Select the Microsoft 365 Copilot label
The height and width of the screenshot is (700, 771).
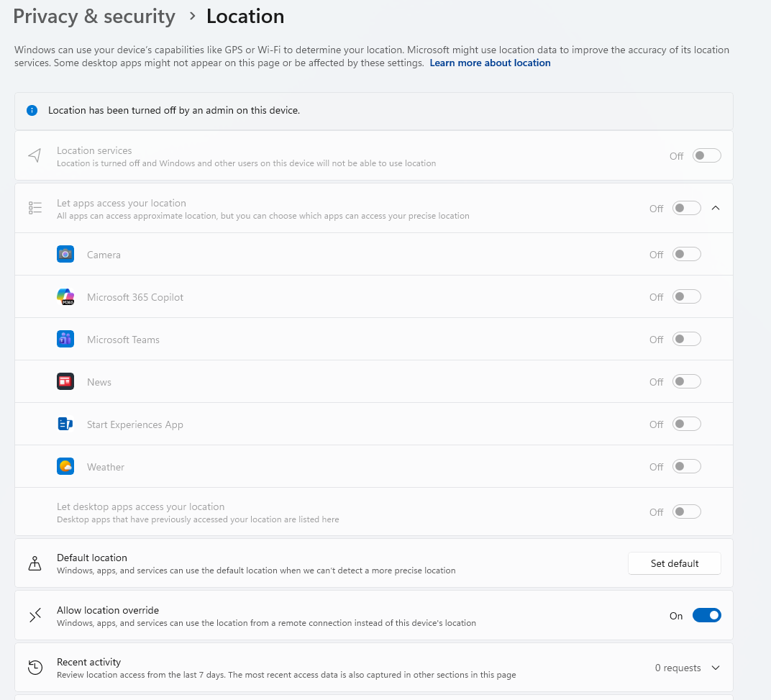pyautogui.click(x=134, y=297)
